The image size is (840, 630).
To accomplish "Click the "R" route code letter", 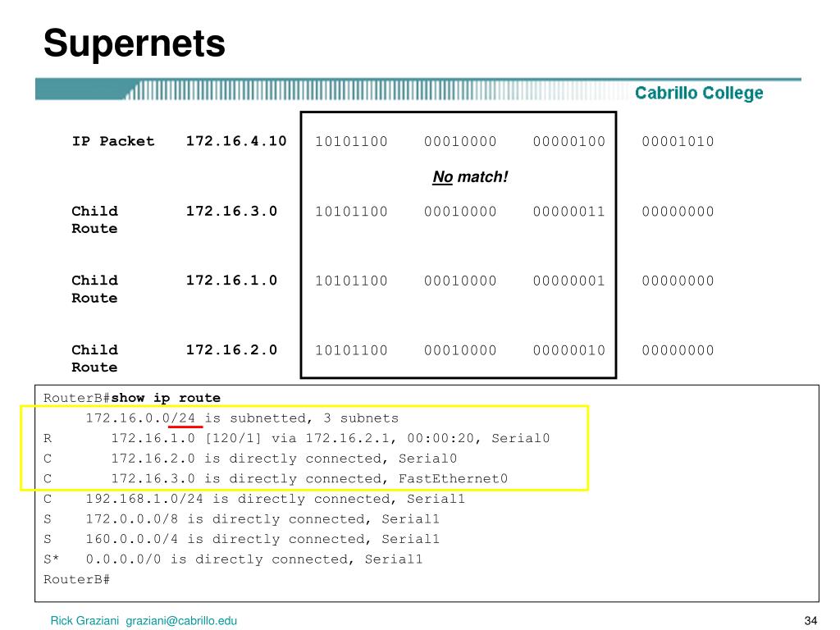I will (48, 439).
